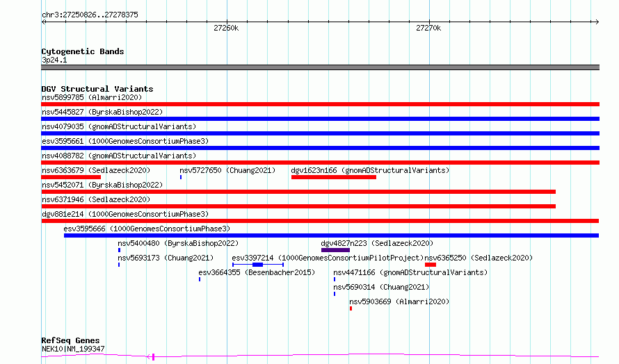Screen dimensions: 619x364
Task: Click the esv3397214 PilotProject label text
Action: (328, 258)
